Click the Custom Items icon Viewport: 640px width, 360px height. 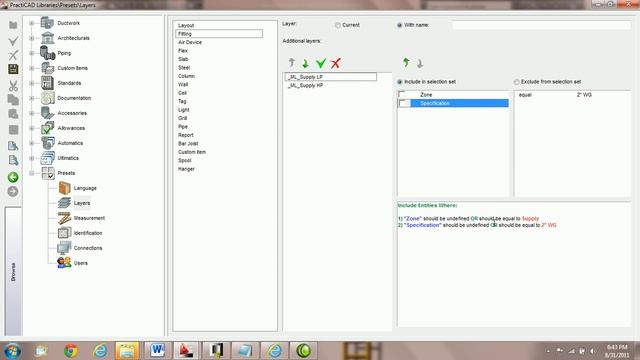coord(47,68)
